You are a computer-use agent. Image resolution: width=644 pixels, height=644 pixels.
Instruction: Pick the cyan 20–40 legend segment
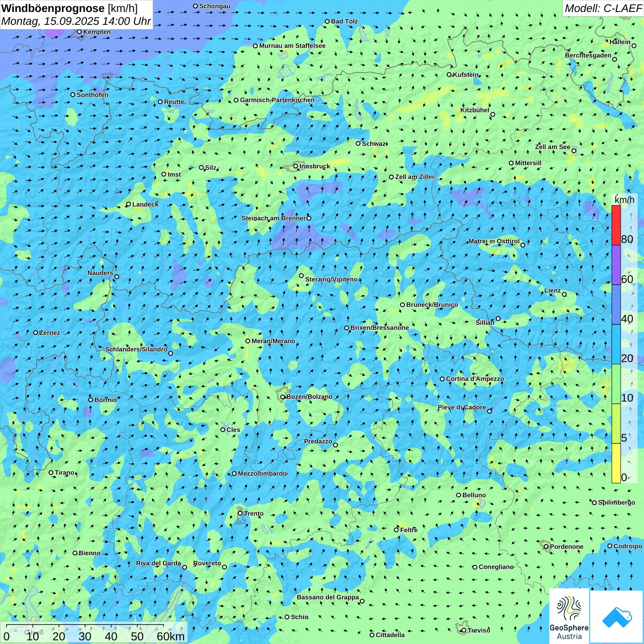click(616, 345)
